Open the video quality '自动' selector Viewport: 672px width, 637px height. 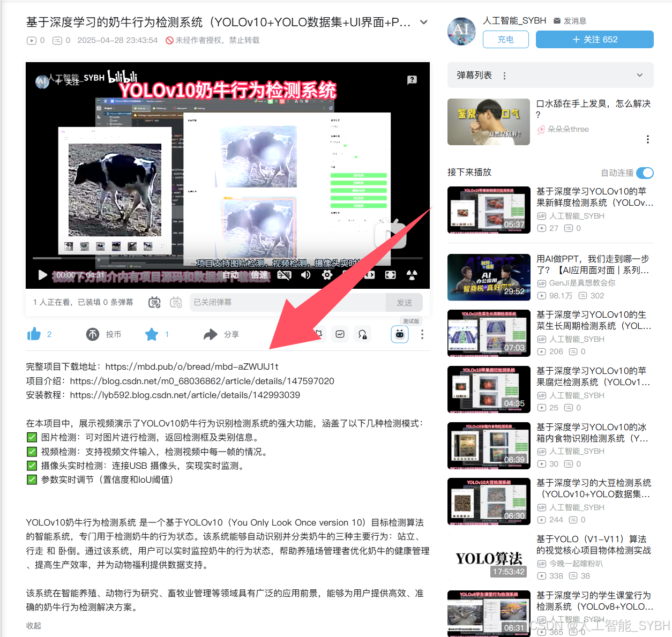point(230,275)
